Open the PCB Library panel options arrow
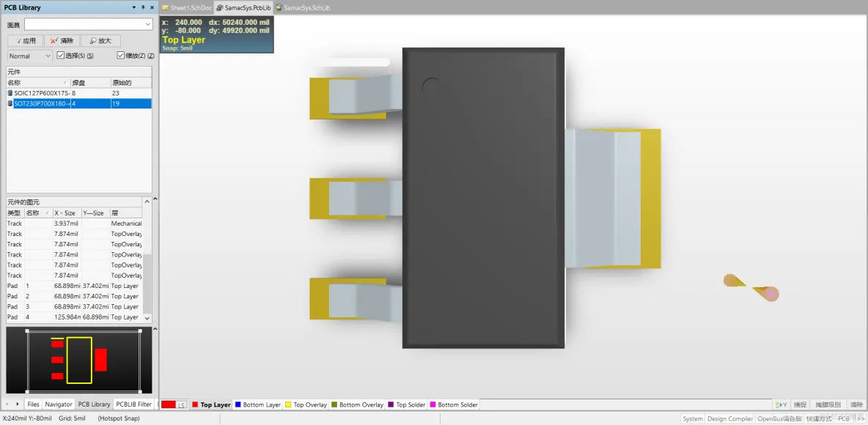Image resolution: width=868 pixels, height=425 pixels. [134, 8]
